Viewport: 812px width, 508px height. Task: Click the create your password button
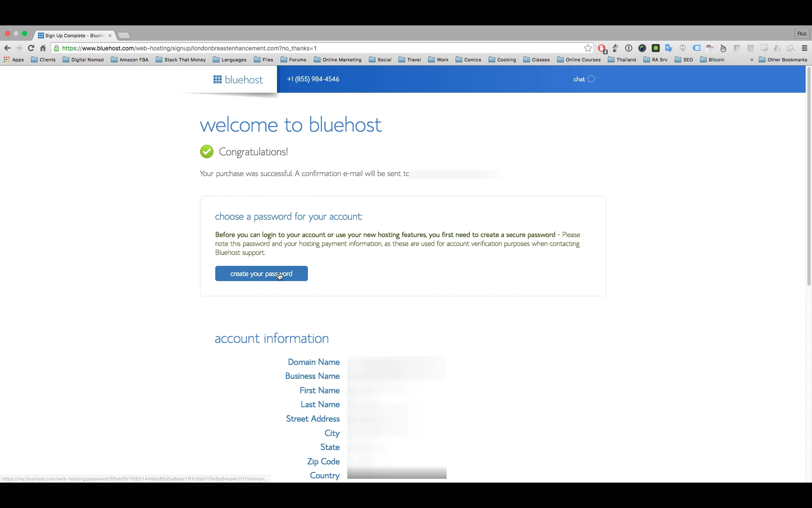(261, 273)
